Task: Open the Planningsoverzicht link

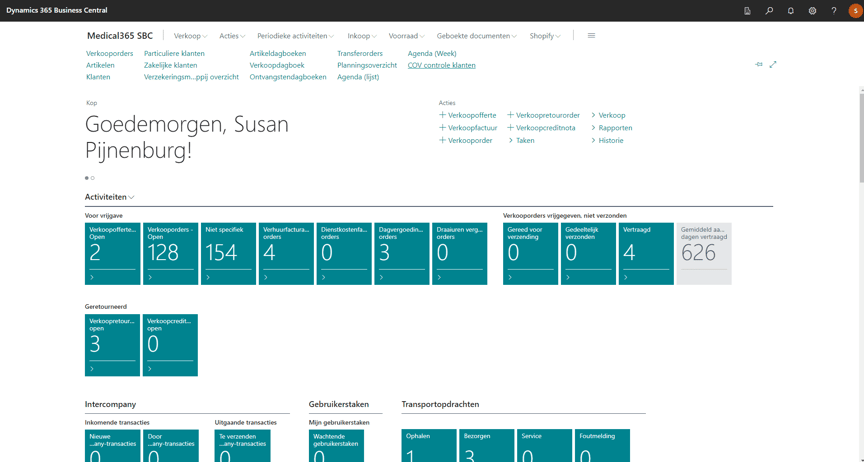Action: (367, 65)
